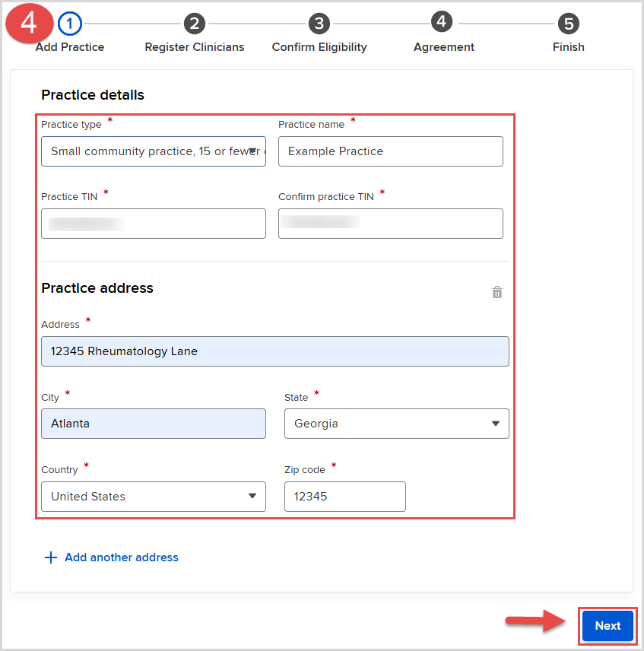Click the Add another address link

pyautogui.click(x=122, y=557)
